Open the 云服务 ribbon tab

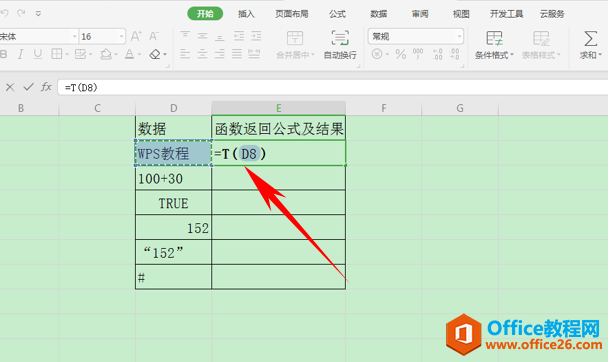tap(552, 14)
